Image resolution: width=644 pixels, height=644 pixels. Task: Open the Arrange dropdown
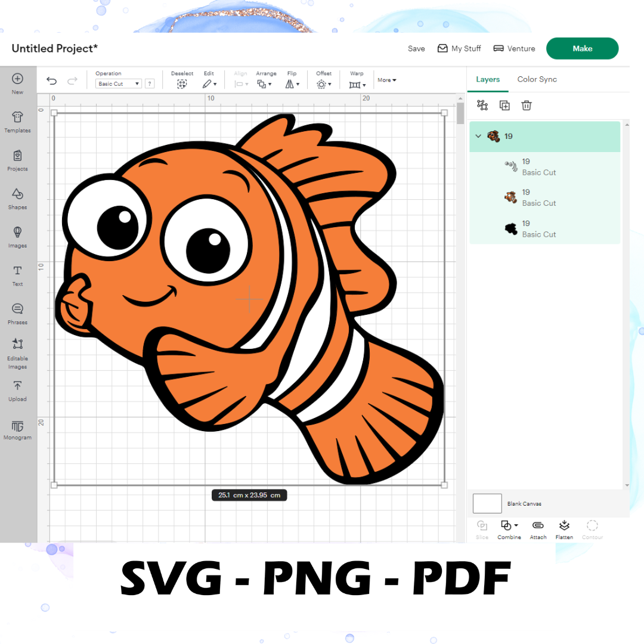(x=265, y=84)
